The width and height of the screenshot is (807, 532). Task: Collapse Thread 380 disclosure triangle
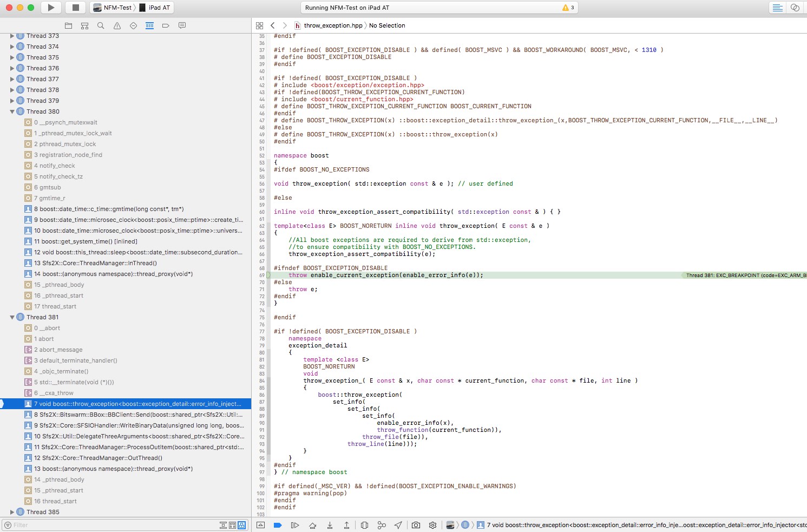[x=12, y=111]
